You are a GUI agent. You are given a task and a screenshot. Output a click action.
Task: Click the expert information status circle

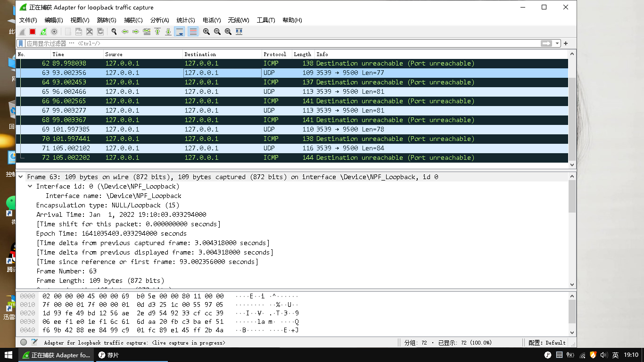[24, 343]
